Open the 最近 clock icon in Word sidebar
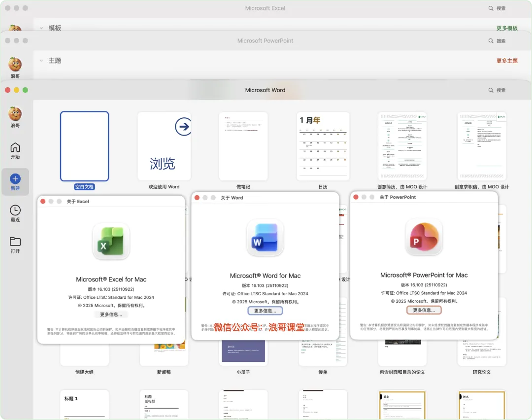The image size is (532, 420). pos(15,210)
